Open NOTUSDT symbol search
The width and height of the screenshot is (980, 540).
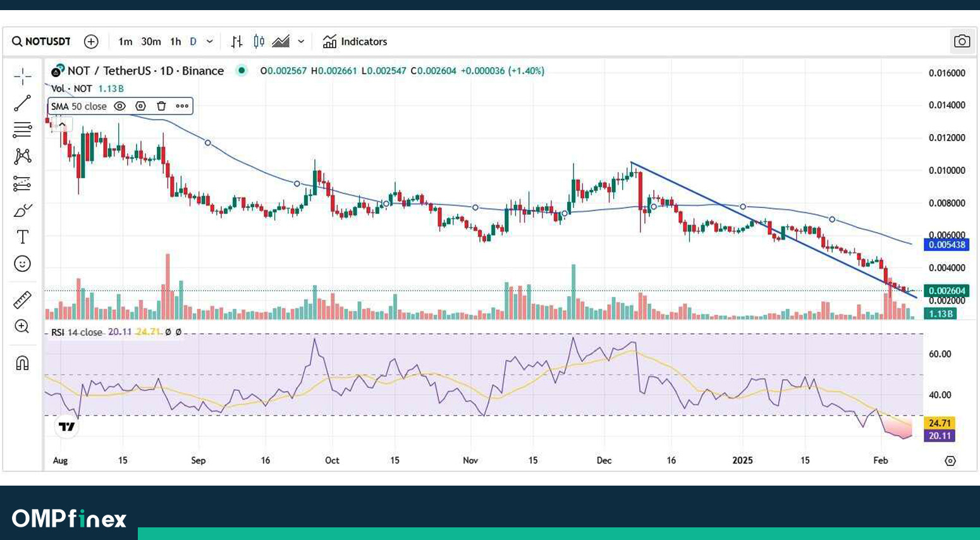point(41,42)
